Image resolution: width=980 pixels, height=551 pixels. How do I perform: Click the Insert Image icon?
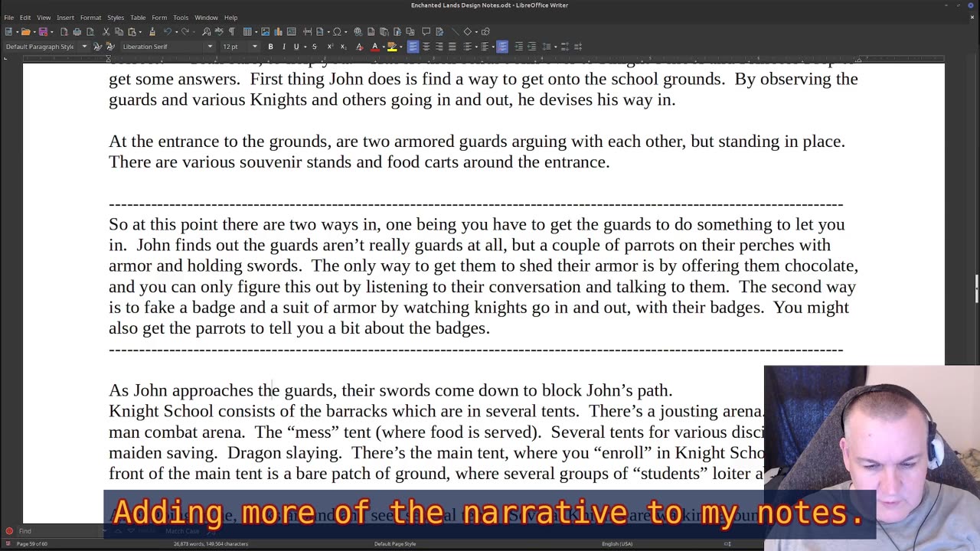(265, 31)
